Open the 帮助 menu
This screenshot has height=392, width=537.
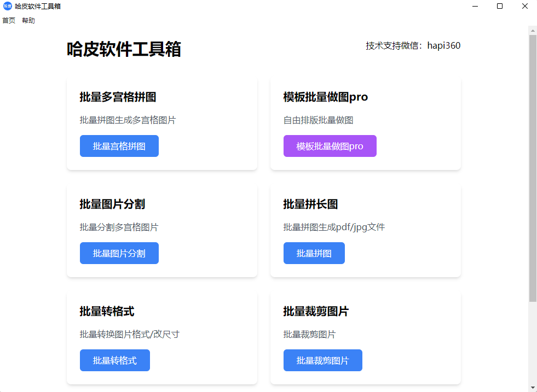click(x=28, y=21)
